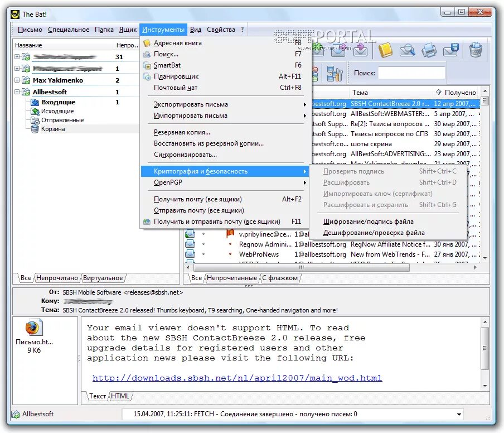Click Отправить почту (все ящики)
The image size is (504, 433).
pyautogui.click(x=224, y=210)
